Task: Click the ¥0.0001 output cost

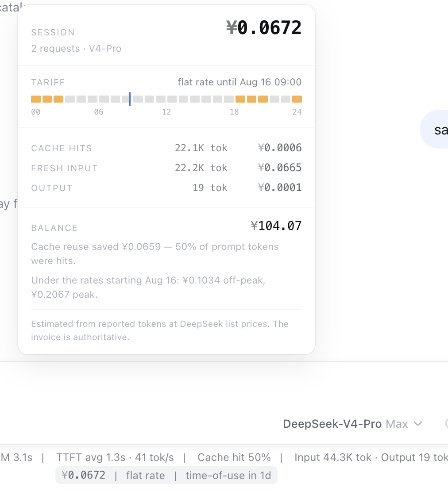Action: (x=280, y=188)
